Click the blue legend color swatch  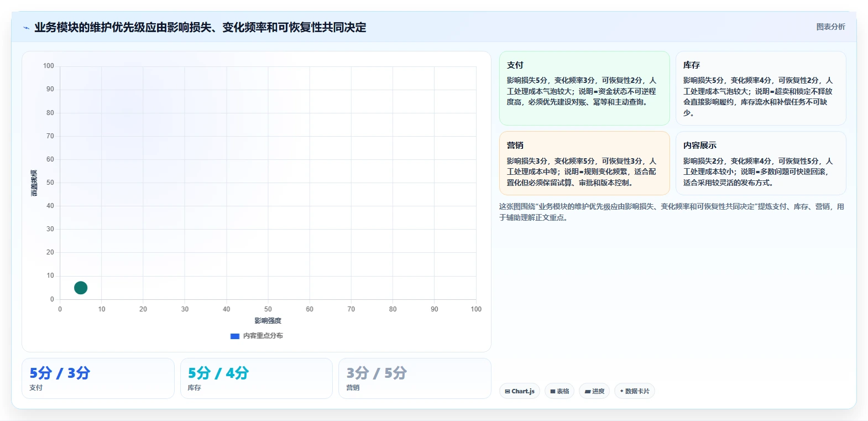click(x=235, y=336)
